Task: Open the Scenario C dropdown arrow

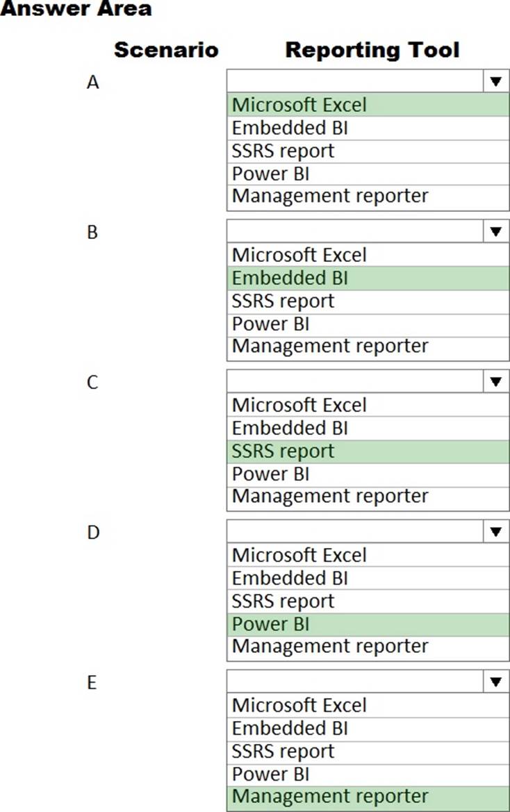Action: coord(495,381)
